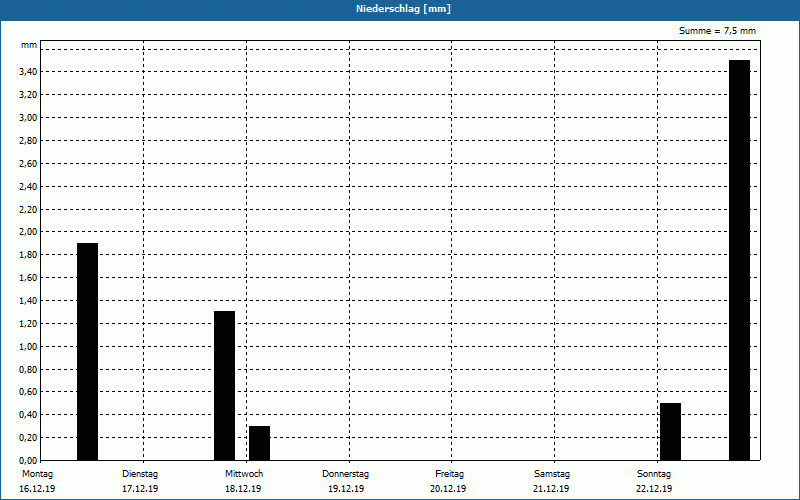Click the 16.12.19 date label
The width and height of the screenshot is (800, 500).
point(37,489)
